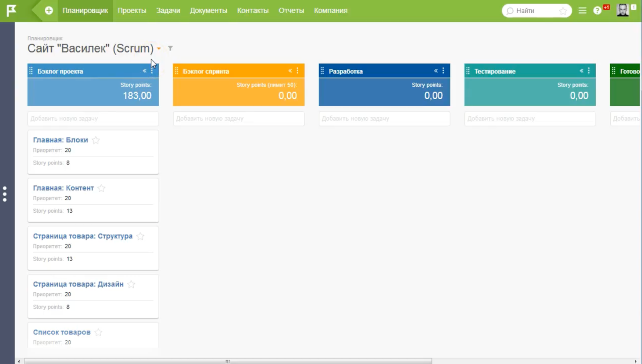Open task 'Страница товара: Дизайн'

[x=78, y=285]
